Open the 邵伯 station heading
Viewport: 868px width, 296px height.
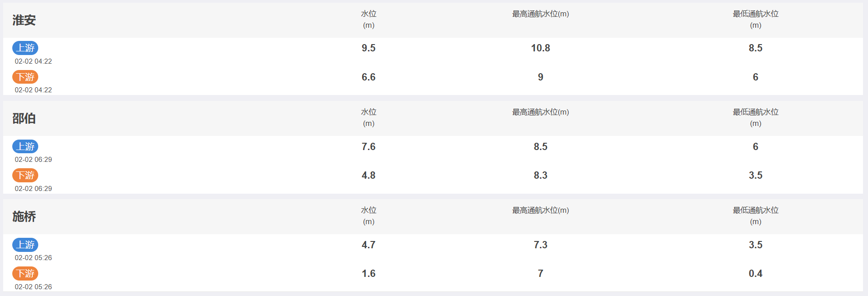click(24, 118)
